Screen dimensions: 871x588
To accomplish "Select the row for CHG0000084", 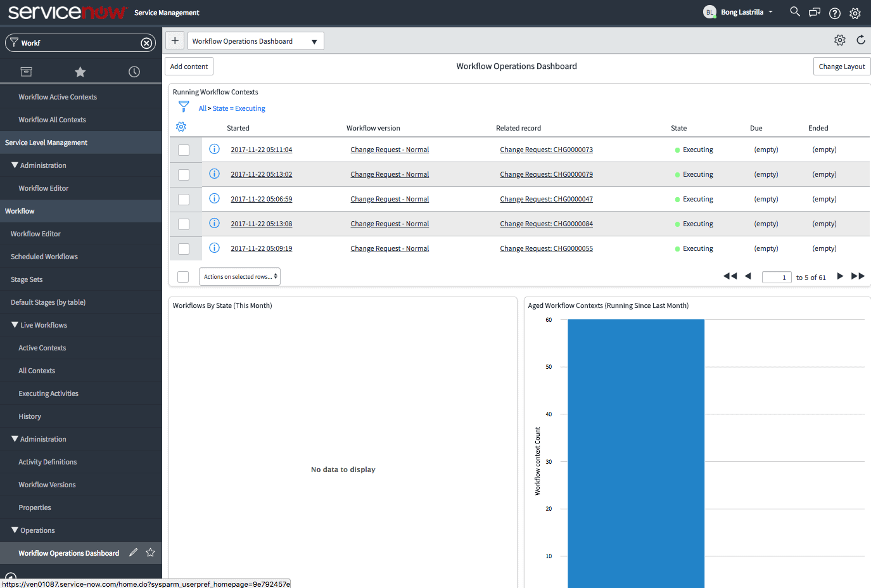I will [184, 224].
